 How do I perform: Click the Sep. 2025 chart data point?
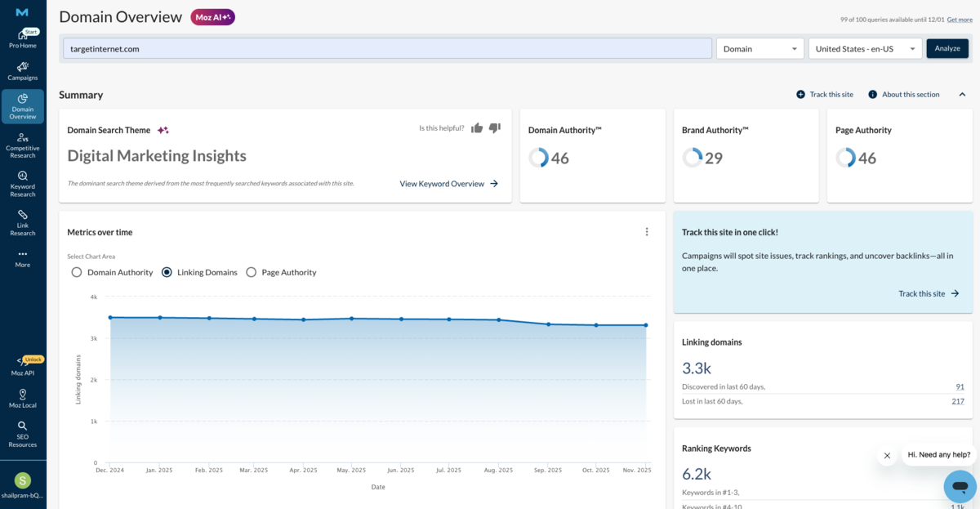[548, 324]
